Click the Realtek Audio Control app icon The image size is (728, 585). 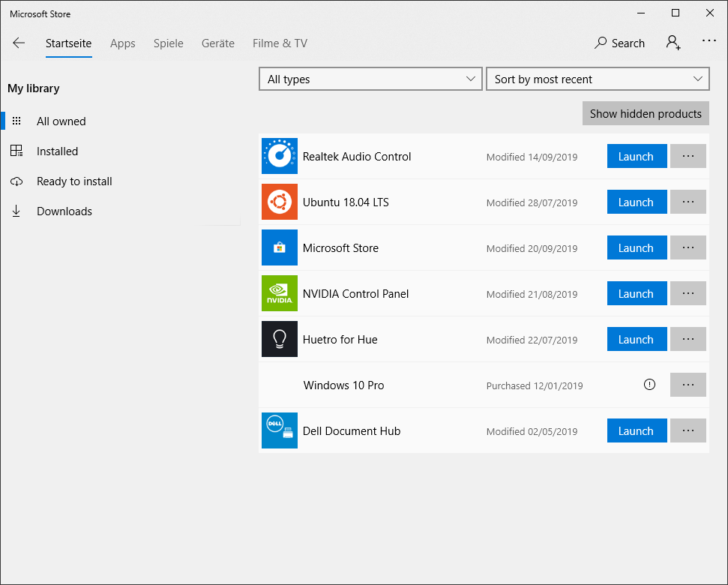point(280,156)
